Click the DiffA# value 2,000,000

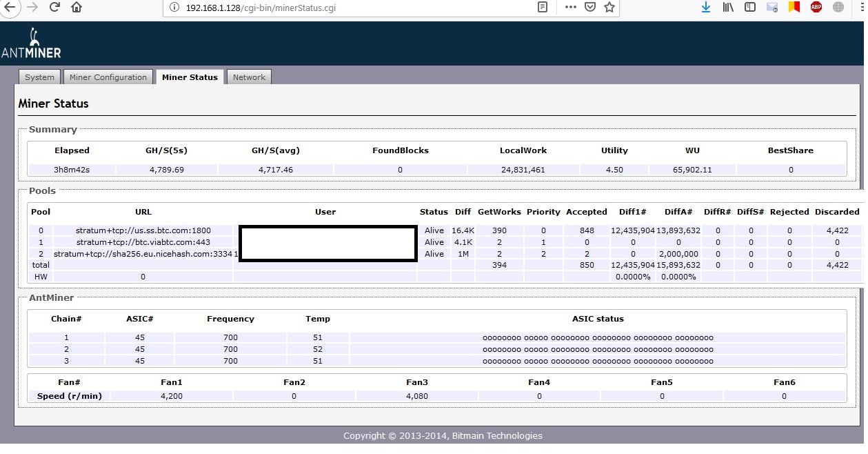coord(678,254)
